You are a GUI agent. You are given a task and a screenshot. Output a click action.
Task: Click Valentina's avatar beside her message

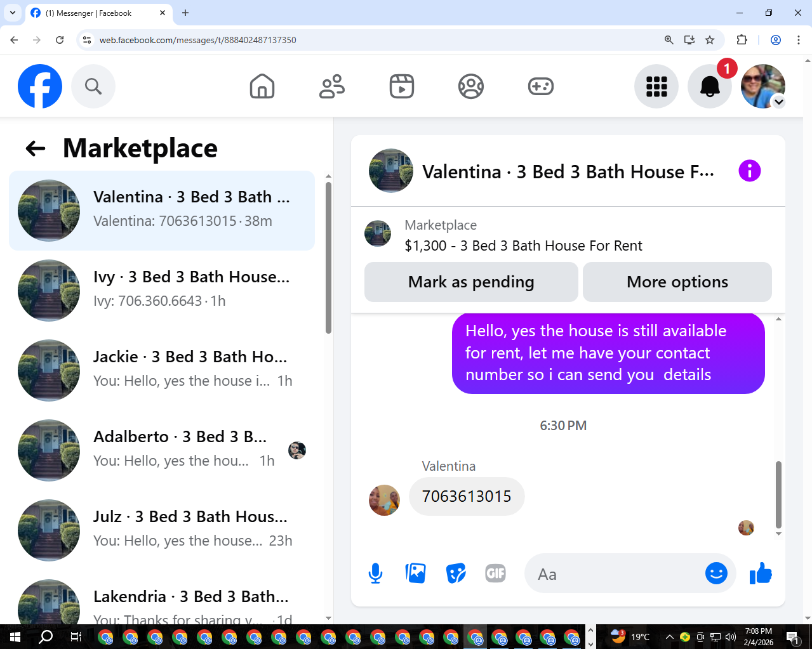384,501
